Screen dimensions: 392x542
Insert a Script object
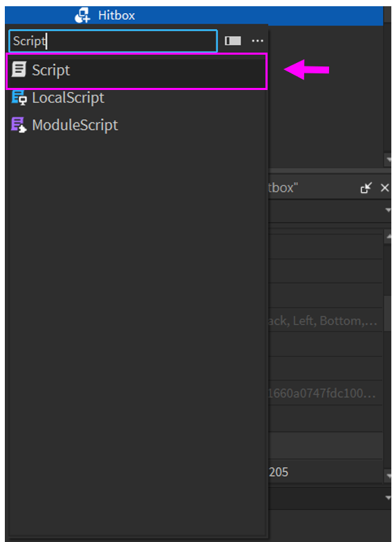[137, 70]
